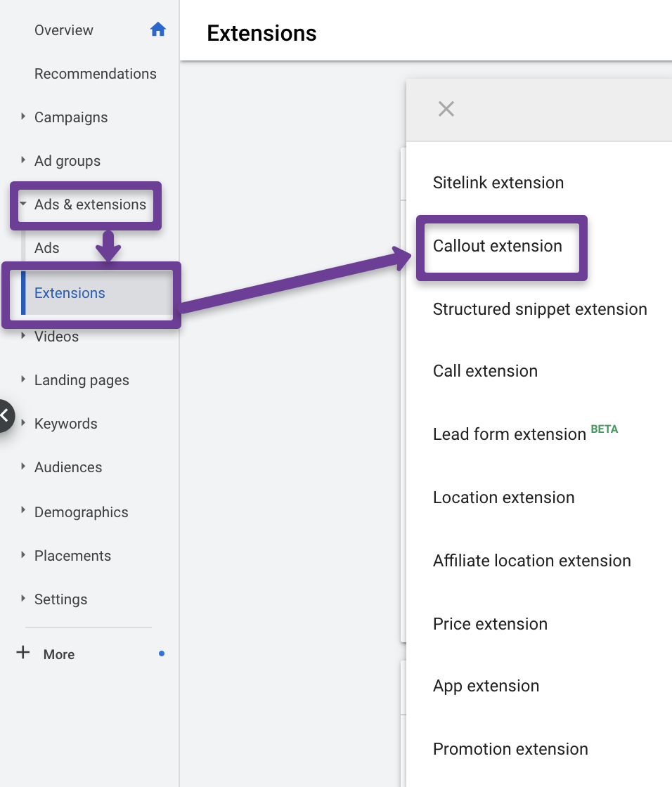
Task: Open the Recommendations page
Action: tap(95, 73)
